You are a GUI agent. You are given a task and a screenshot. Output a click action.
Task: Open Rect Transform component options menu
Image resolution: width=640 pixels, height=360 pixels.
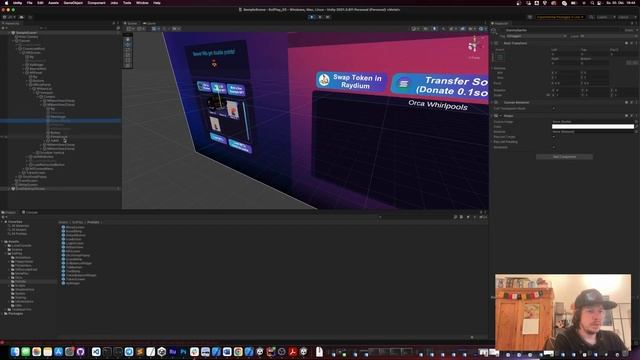[636, 43]
